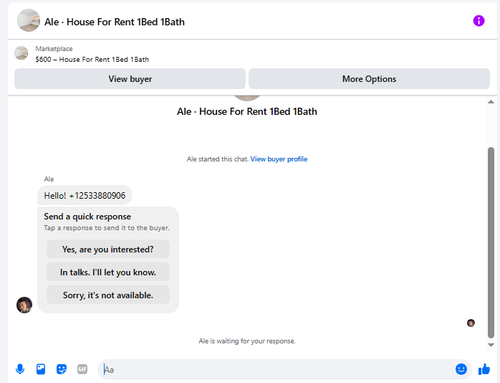Click the chat vertical scrollbar thumb

491,243
